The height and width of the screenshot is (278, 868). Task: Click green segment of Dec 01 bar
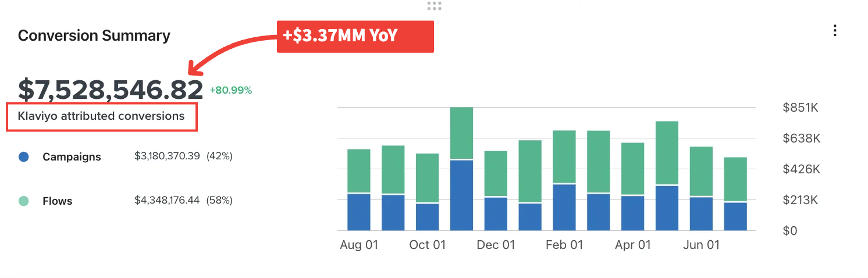(496, 173)
